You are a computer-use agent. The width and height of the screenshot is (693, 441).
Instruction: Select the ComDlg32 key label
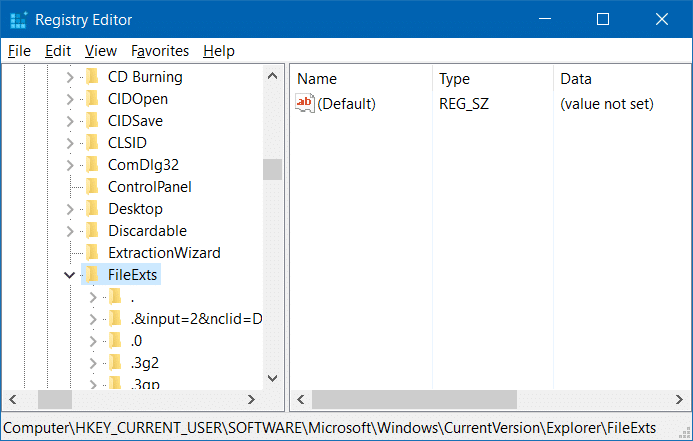144,165
